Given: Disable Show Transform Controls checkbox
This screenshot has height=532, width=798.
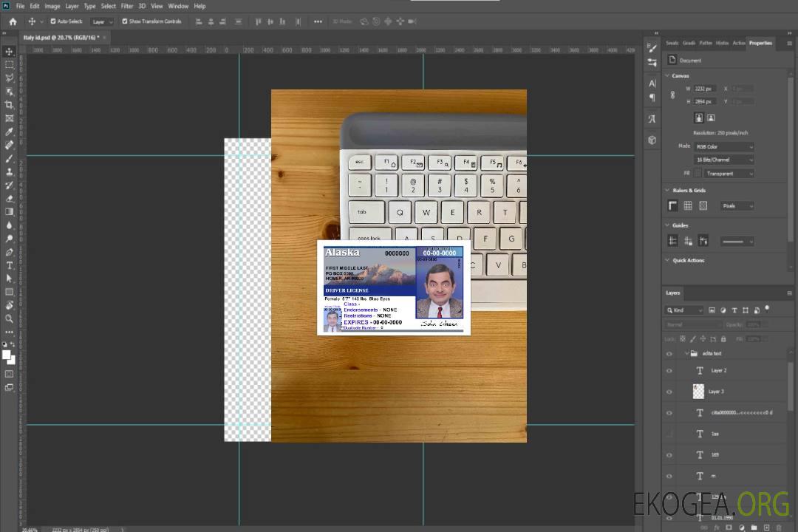Looking at the screenshot, I should pyautogui.click(x=124, y=21).
